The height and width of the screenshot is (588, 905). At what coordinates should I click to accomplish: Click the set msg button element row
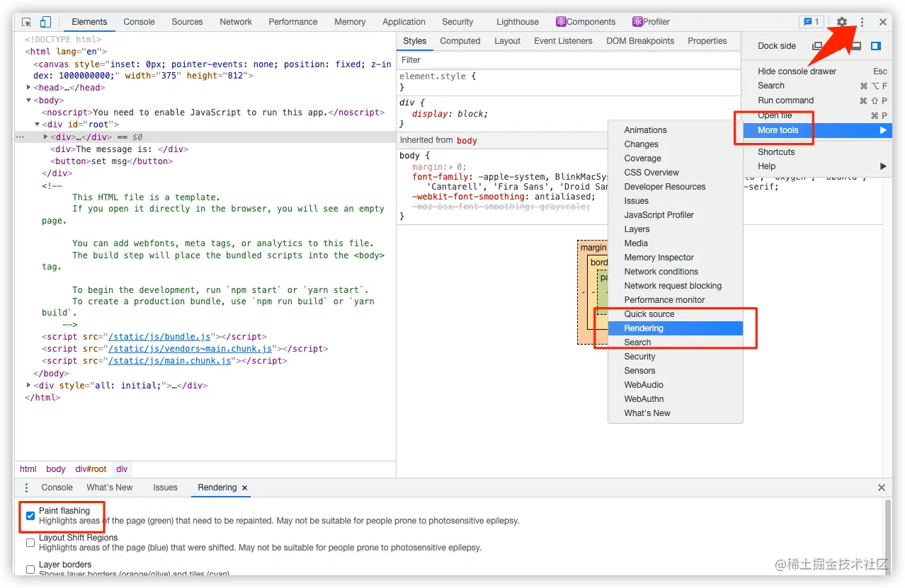112,161
